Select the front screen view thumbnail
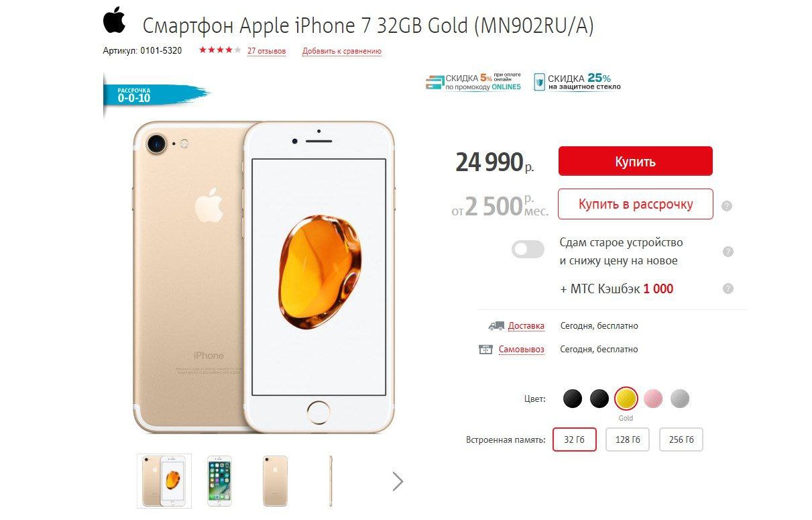Viewport: 812px width, 520px height. tap(219, 480)
